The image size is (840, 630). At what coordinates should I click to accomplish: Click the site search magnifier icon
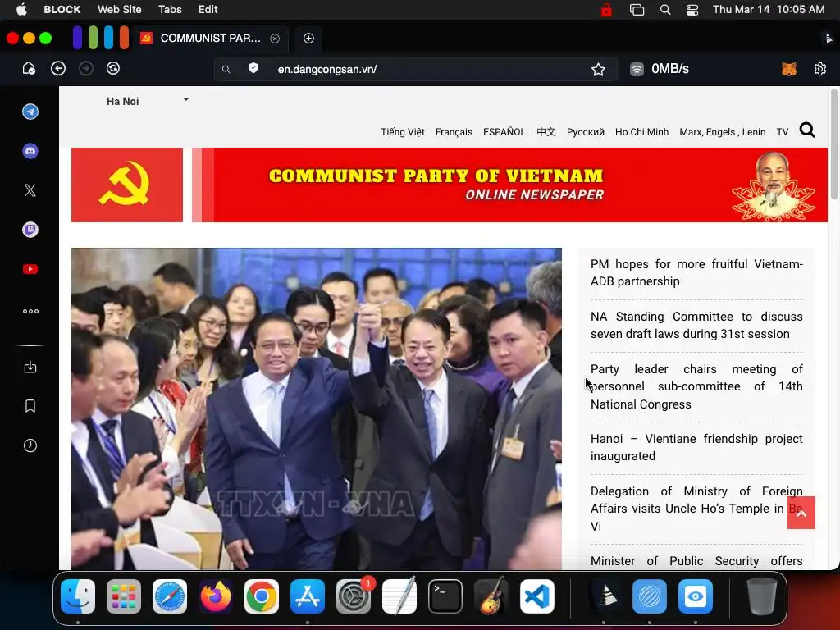click(807, 130)
